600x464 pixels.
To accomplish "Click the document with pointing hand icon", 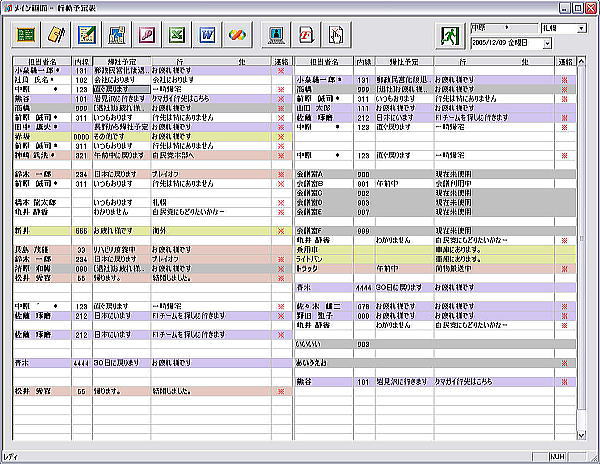I will 336,35.
